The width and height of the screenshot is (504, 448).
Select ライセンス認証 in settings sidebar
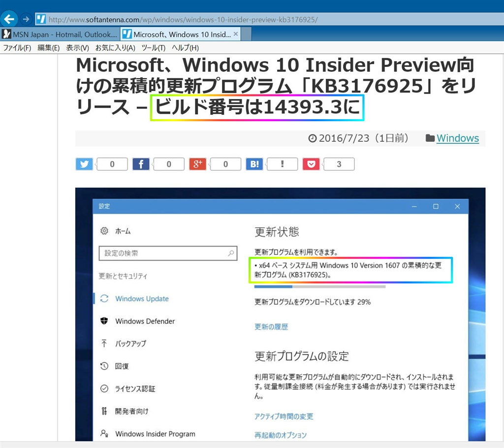[x=135, y=388]
